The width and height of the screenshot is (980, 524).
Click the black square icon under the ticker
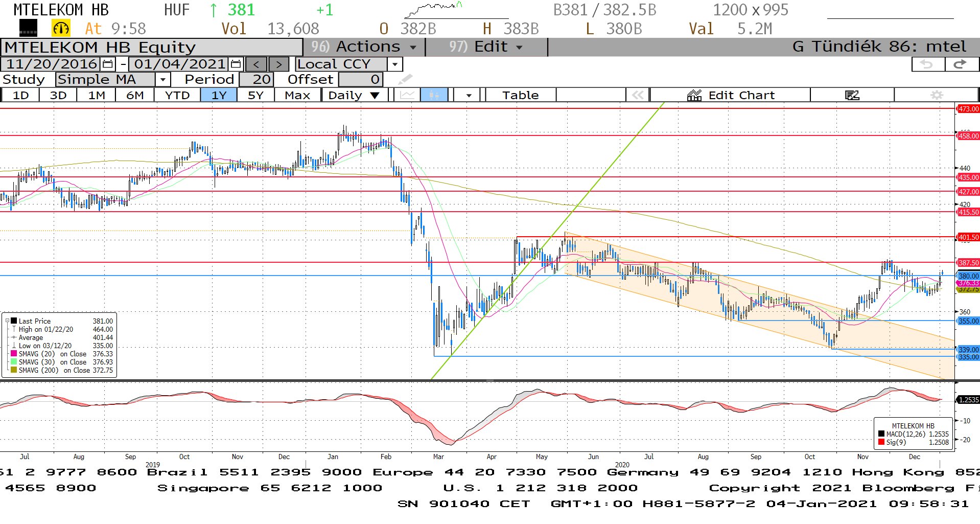tap(28, 28)
